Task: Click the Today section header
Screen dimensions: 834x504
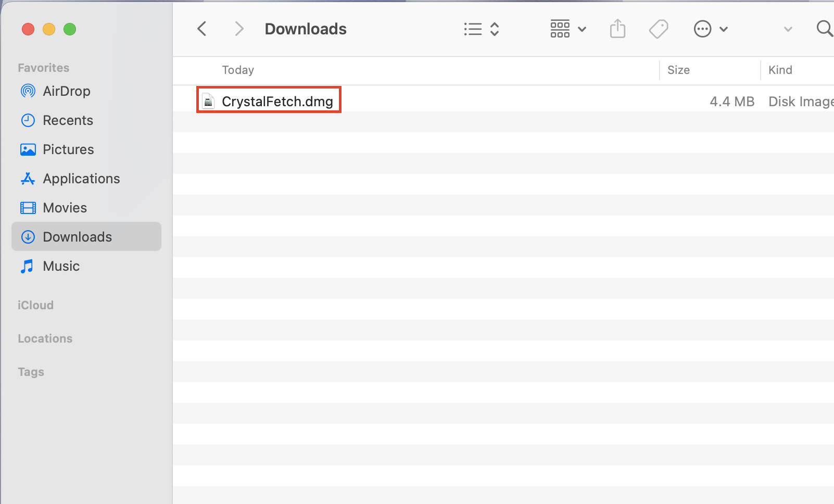Action: [237, 70]
